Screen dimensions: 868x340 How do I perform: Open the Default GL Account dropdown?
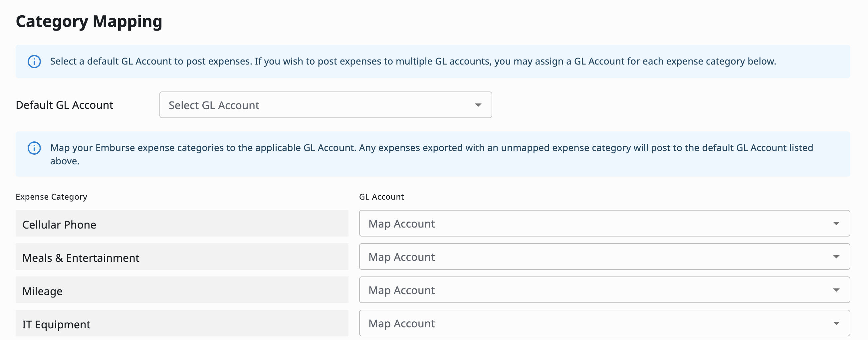point(325,105)
